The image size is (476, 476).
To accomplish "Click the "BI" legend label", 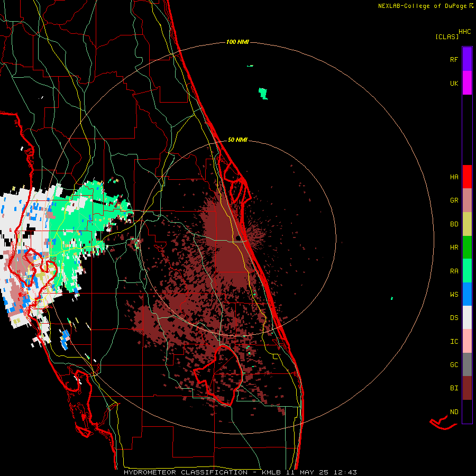I will point(454,388).
